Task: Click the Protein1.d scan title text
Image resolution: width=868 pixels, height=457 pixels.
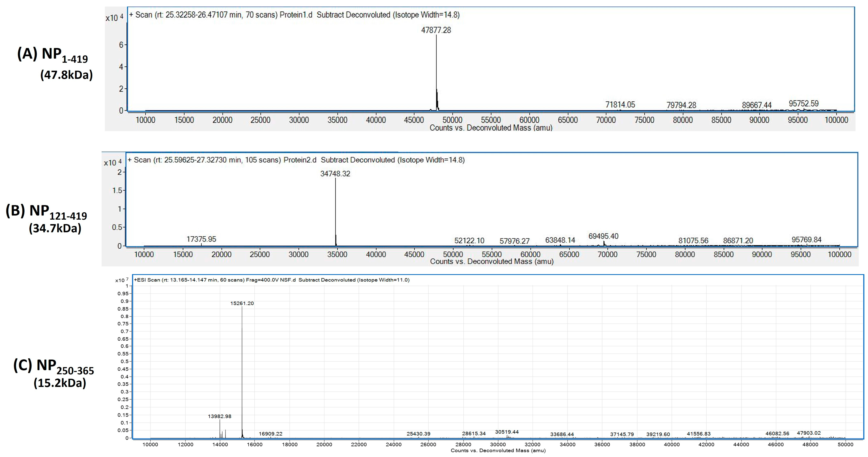Action: coord(294,15)
